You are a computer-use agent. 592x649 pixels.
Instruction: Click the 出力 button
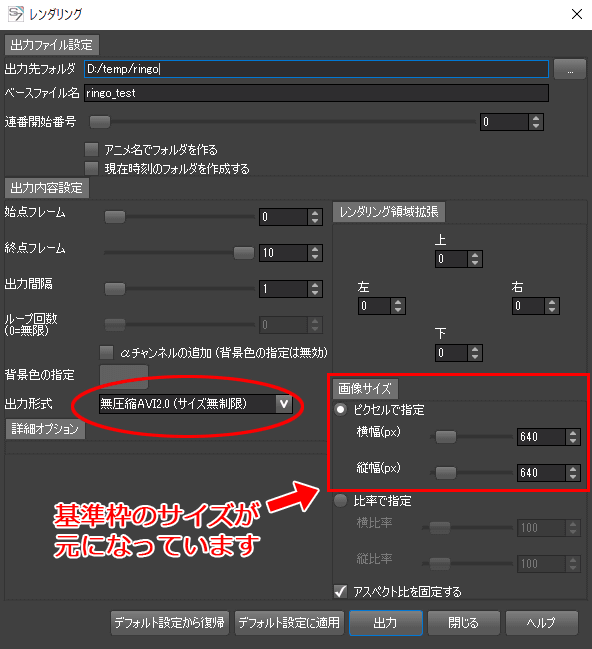pos(386,623)
